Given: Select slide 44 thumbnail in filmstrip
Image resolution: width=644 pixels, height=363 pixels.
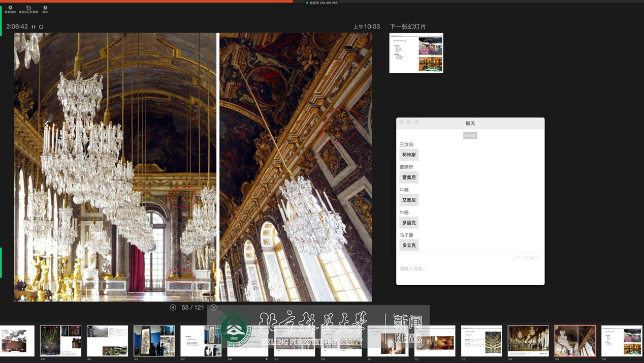Looking at the screenshot, I should click(x=60, y=341).
